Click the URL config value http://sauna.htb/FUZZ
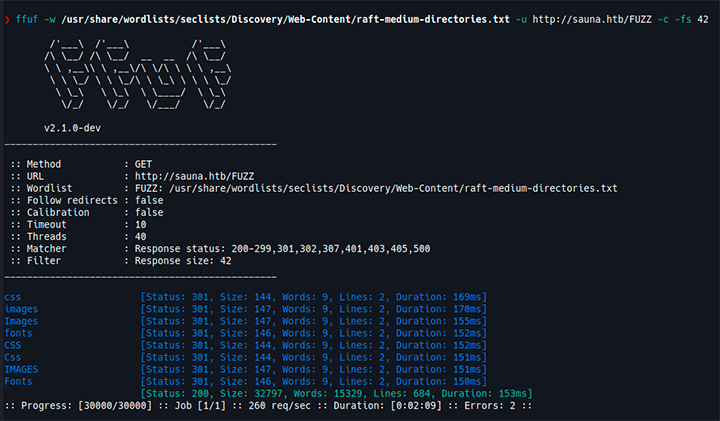720x421 pixels. coord(194,176)
